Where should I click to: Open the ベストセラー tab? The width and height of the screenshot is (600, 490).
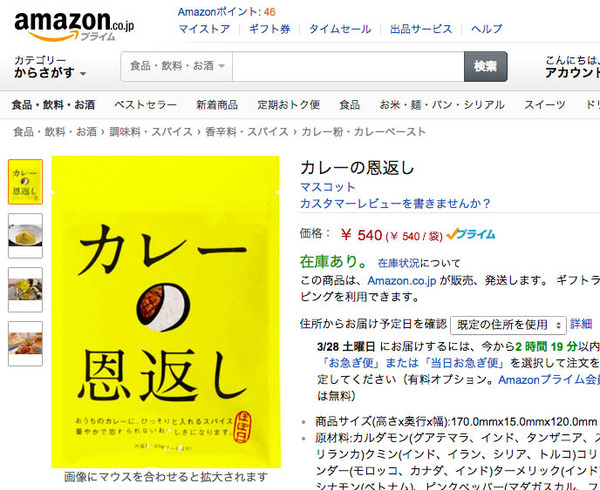click(145, 105)
